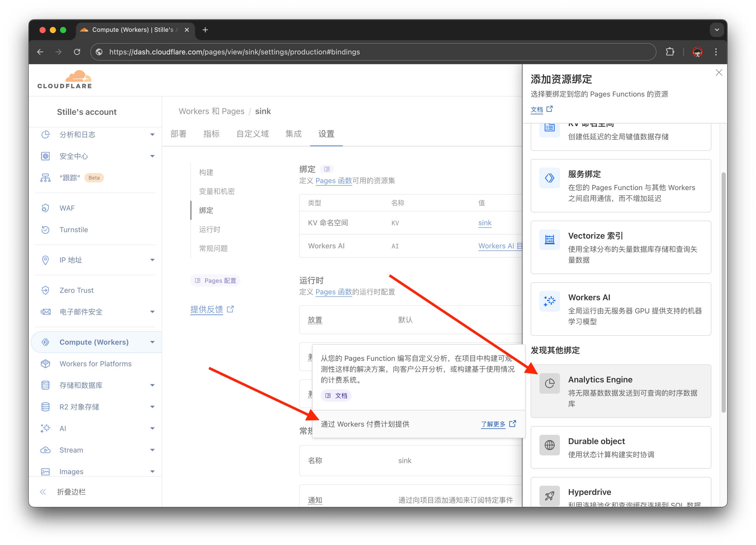Expand the R2 对象存储 sidebar section
The image size is (756, 545).
pos(152,407)
